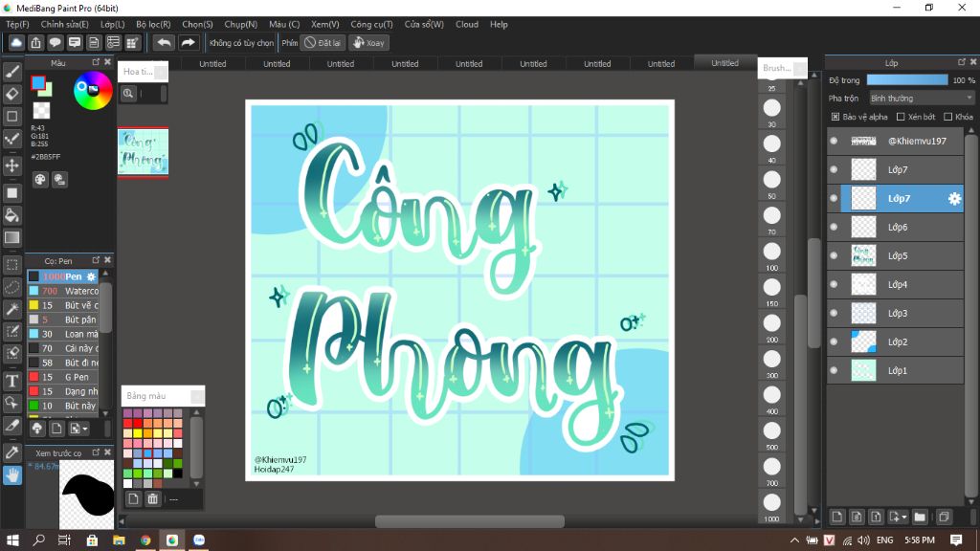This screenshot has width=980, height=551.
Task: Click the layer folder icon
Action: [x=920, y=517]
